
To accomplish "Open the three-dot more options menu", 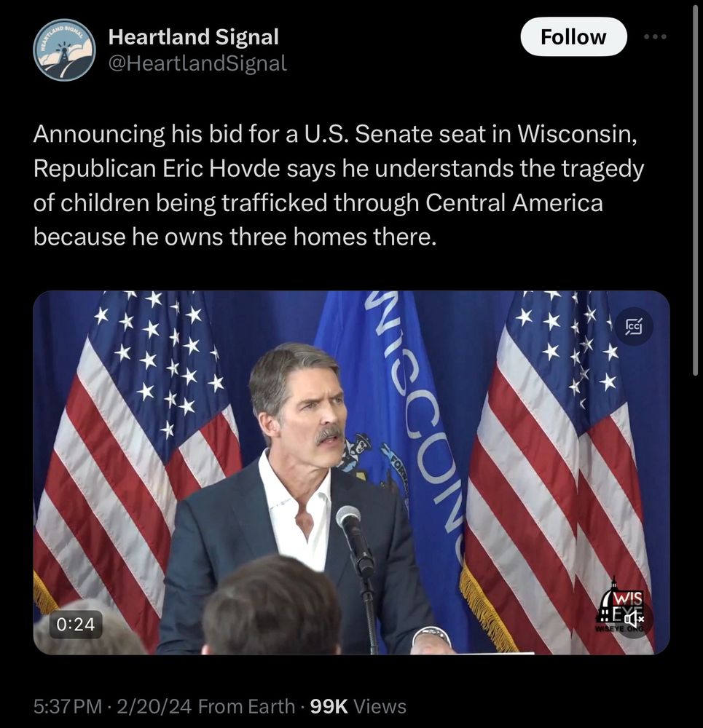I will pyautogui.click(x=654, y=37).
